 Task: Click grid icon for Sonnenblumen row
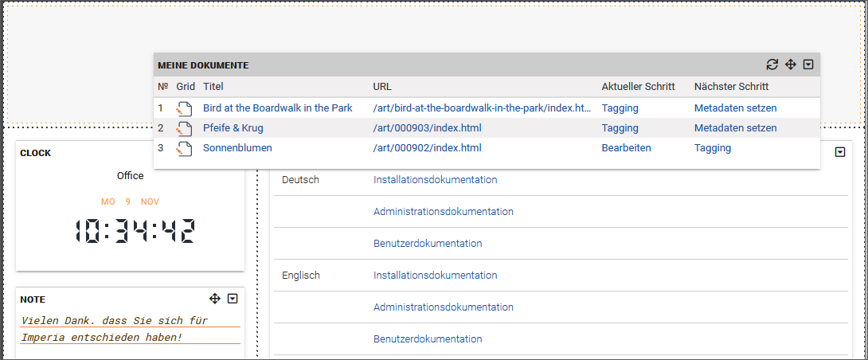184,148
